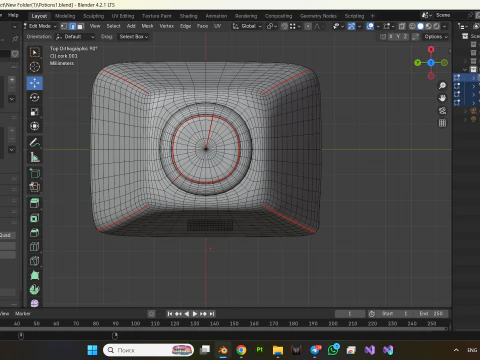The width and height of the screenshot is (480, 360).
Task: Open the Edit Mode dropdown
Action: point(40,26)
